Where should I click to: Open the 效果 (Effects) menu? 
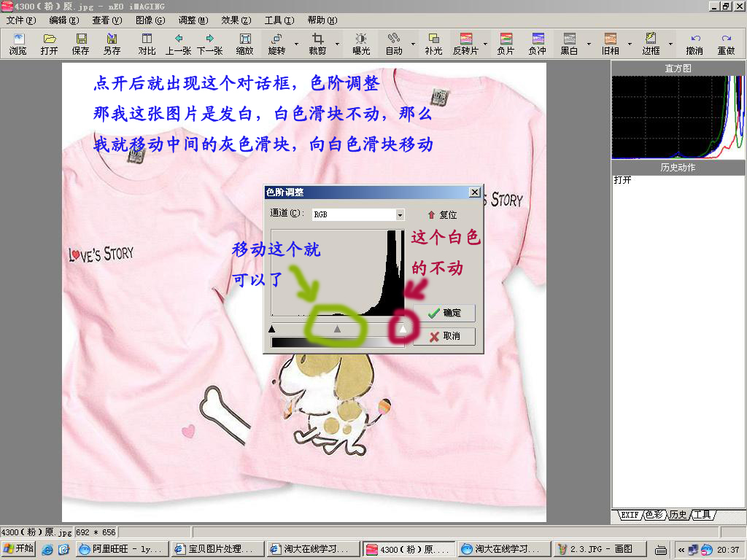click(x=236, y=20)
